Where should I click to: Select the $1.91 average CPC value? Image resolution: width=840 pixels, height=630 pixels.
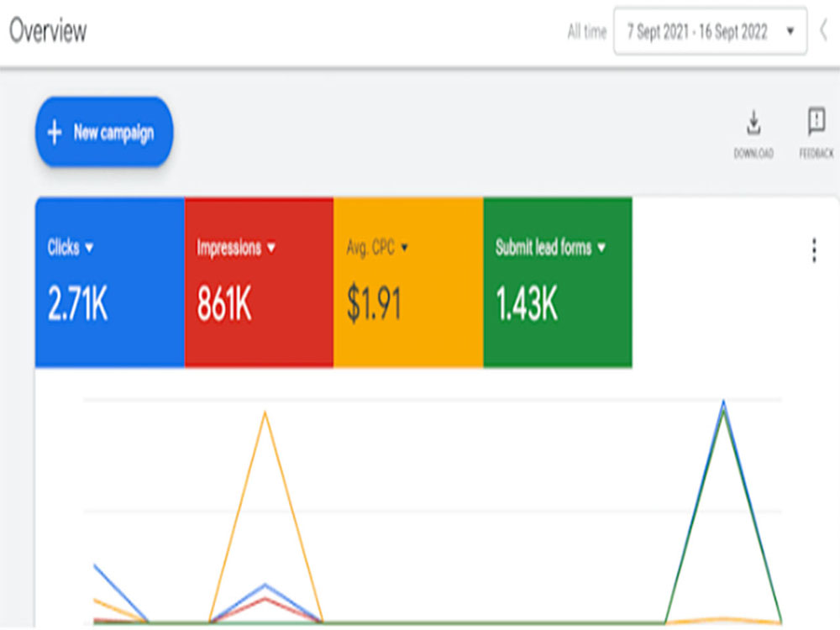(374, 304)
